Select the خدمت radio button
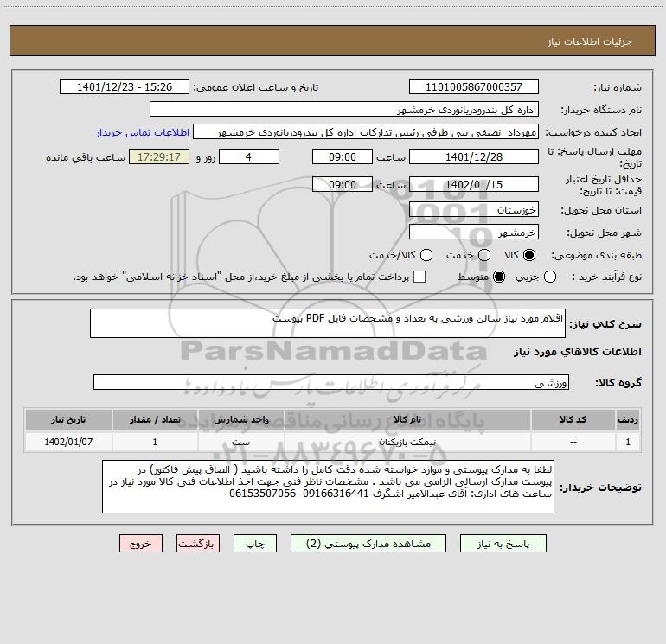Viewport: 666px width, 644px height. tap(484, 255)
